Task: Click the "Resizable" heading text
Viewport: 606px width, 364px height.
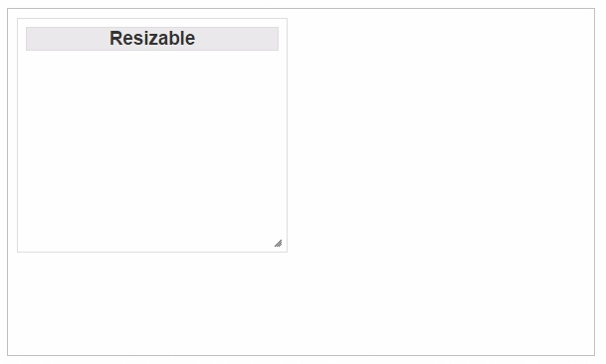Action: (152, 38)
